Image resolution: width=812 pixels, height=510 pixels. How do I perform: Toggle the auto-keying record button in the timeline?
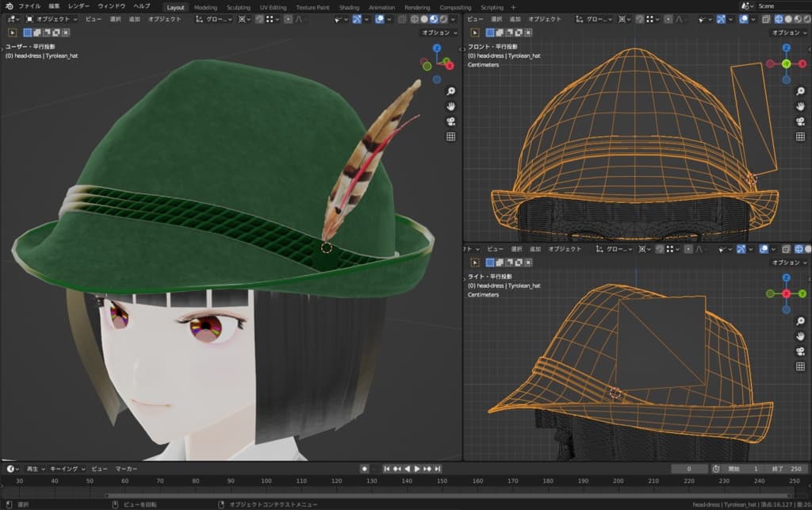click(365, 469)
